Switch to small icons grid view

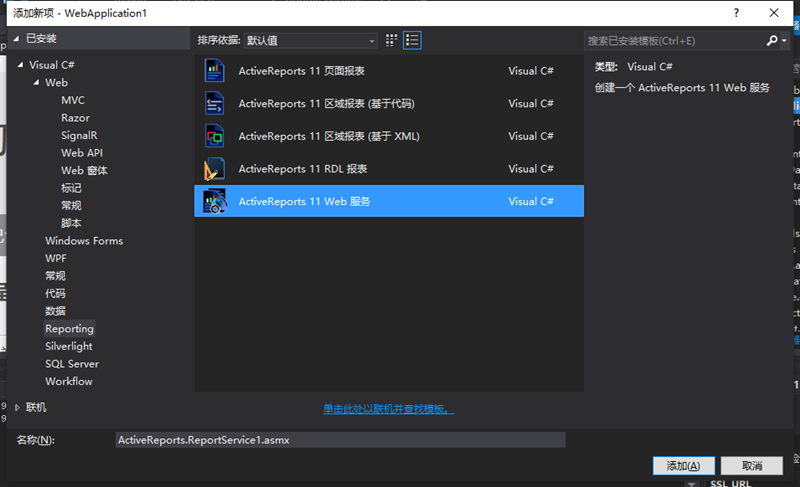391,40
